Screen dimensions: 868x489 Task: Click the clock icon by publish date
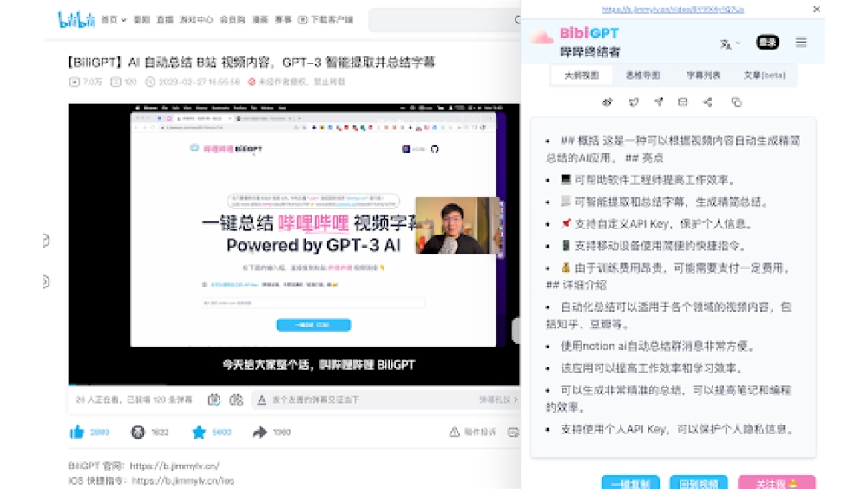150,82
